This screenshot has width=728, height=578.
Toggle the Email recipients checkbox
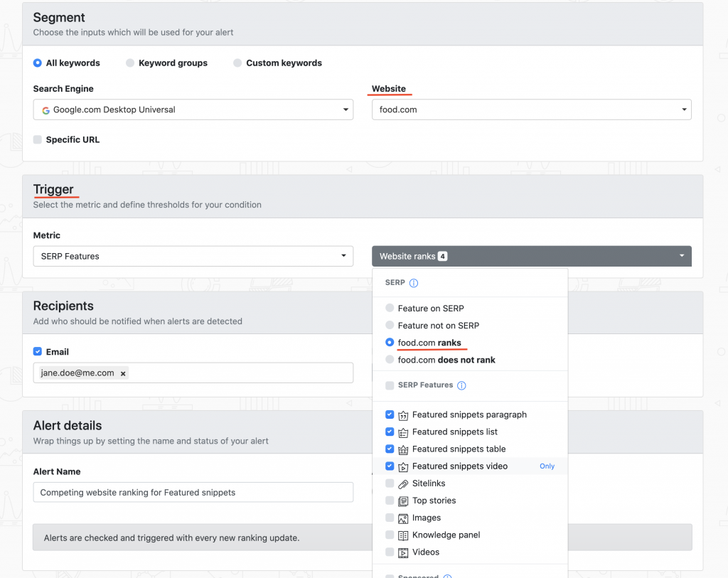[x=38, y=352]
